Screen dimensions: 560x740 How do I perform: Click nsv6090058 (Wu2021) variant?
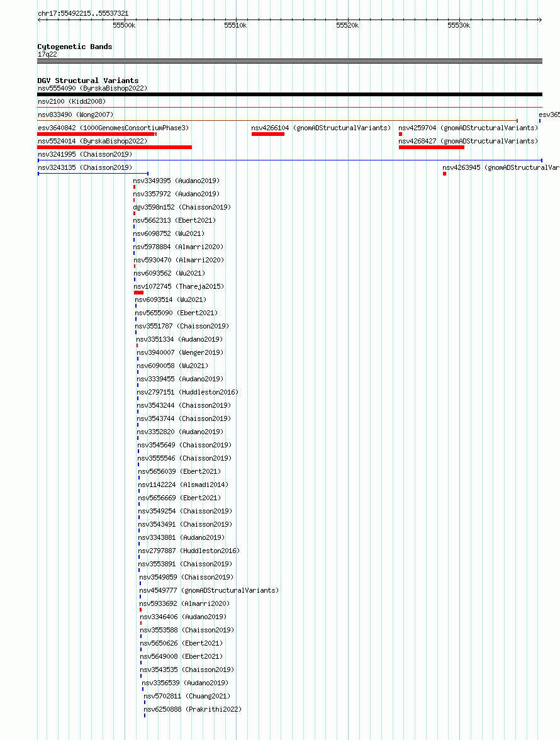pos(172,366)
